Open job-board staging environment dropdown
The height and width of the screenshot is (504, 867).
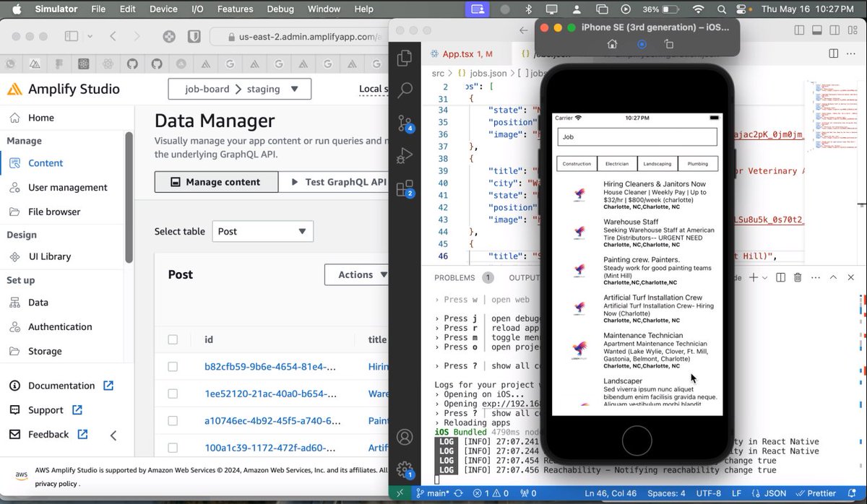pyautogui.click(x=239, y=89)
